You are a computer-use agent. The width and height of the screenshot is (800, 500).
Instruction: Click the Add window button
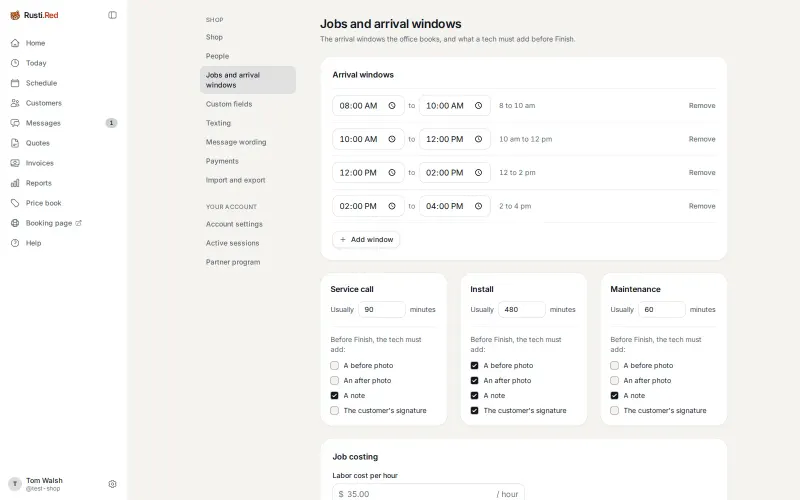coord(366,239)
